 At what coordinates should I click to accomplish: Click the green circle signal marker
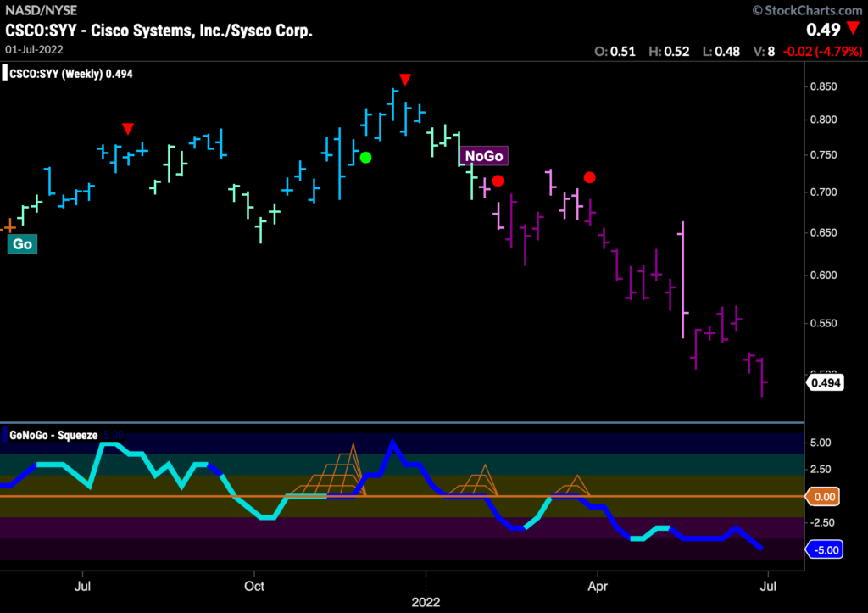365,158
